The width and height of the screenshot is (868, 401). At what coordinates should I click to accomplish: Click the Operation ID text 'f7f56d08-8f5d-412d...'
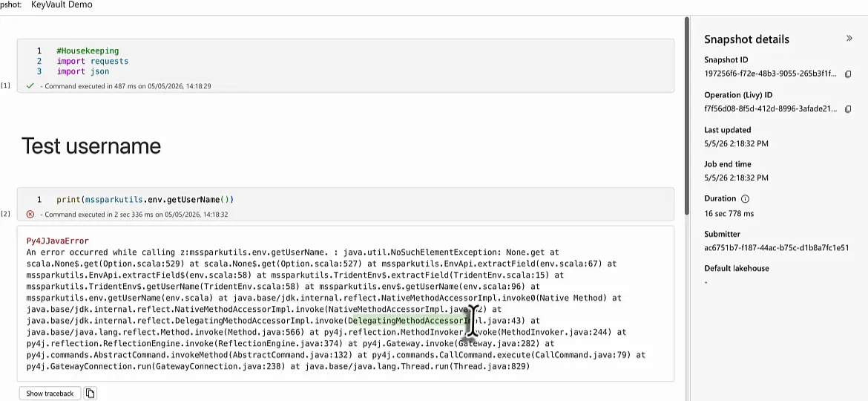[x=771, y=109]
